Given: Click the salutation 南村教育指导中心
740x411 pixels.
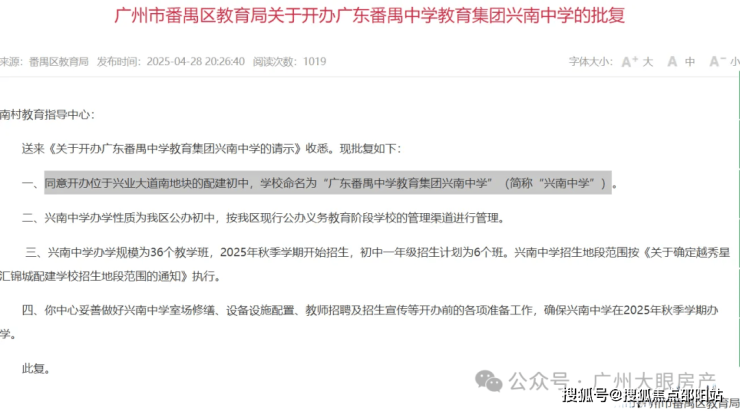Looking at the screenshot, I should (47, 115).
